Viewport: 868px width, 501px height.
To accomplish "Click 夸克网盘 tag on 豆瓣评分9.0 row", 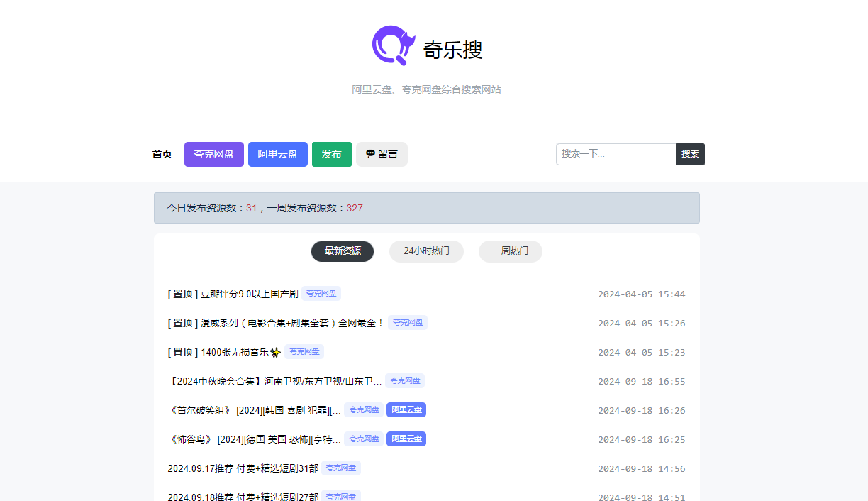I will (321, 294).
